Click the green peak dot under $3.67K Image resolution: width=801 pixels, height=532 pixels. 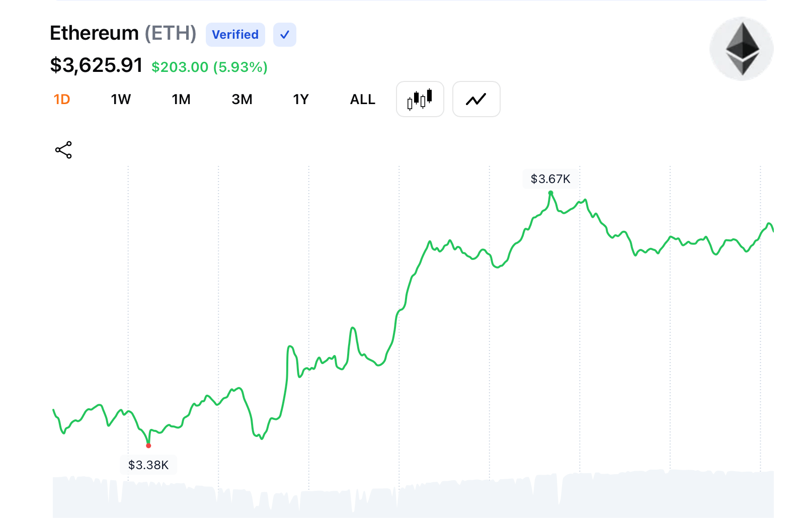coord(550,193)
